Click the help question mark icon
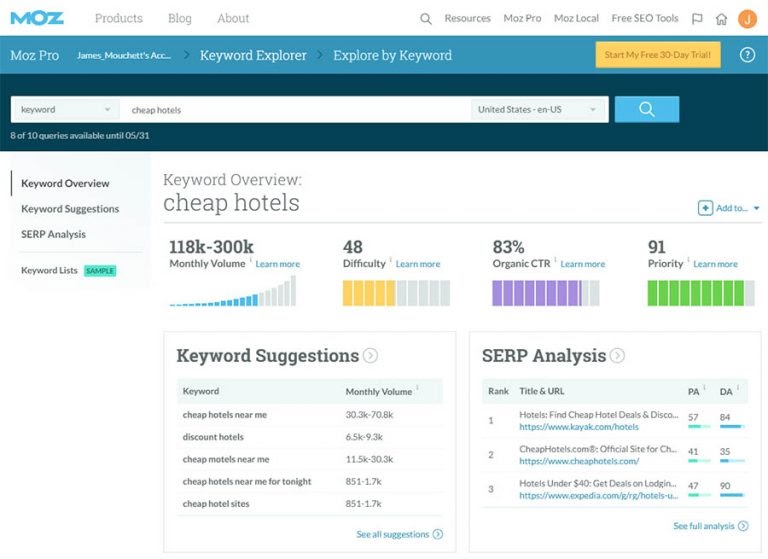Screen dimensions: 768x559 coord(747,55)
